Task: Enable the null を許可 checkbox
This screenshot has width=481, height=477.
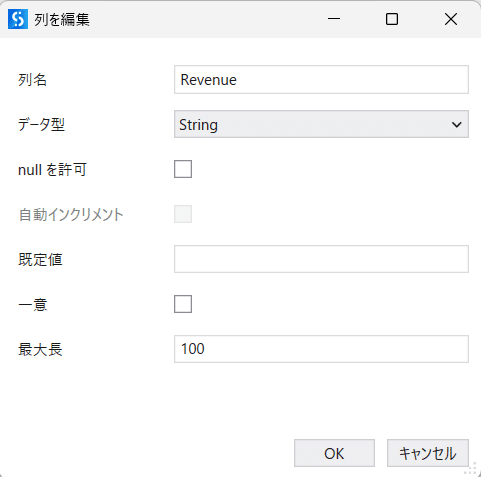Action: click(183, 169)
